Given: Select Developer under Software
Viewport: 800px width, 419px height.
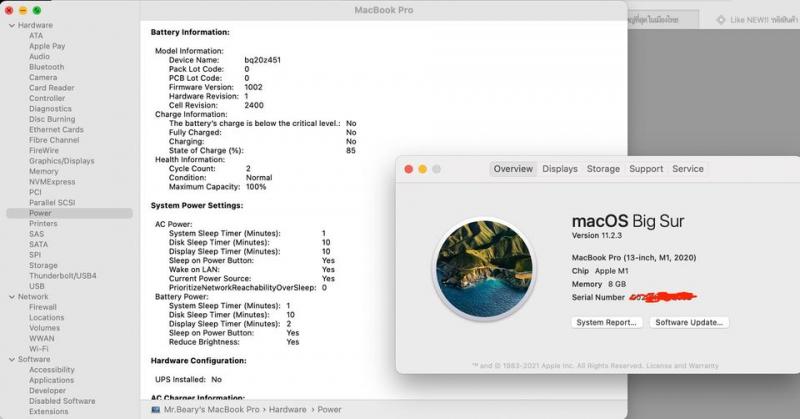Looking at the screenshot, I should [47, 390].
